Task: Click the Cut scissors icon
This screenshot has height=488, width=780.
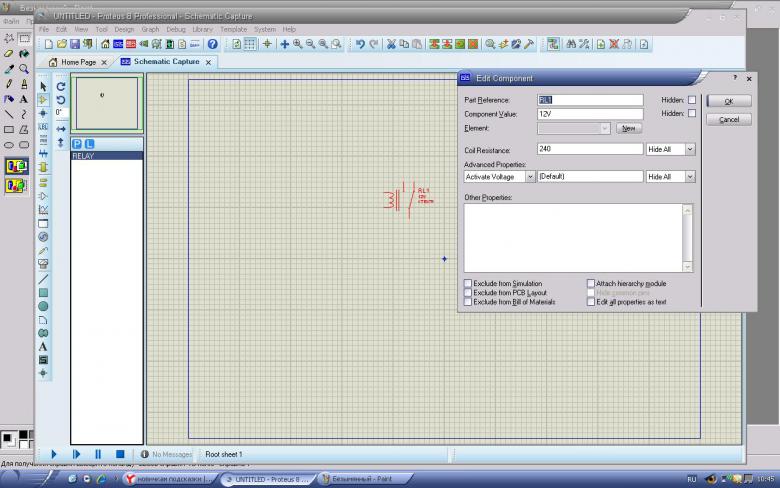Action: pyautogui.click(x=391, y=44)
